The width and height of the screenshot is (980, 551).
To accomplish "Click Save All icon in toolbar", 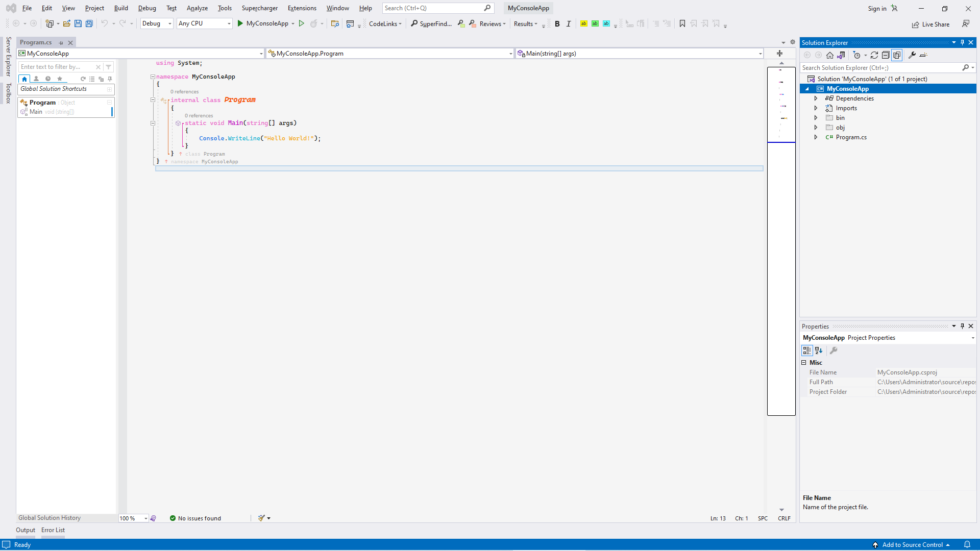I will (x=89, y=23).
